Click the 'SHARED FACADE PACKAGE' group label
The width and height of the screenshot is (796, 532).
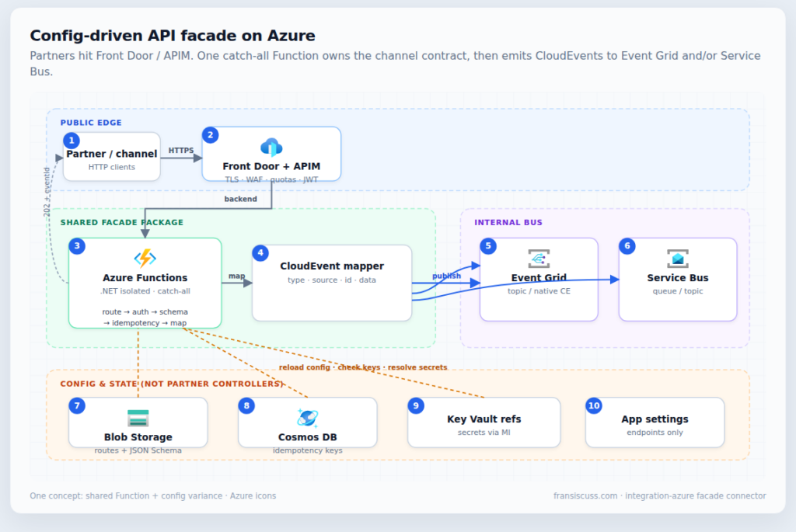[x=122, y=222]
